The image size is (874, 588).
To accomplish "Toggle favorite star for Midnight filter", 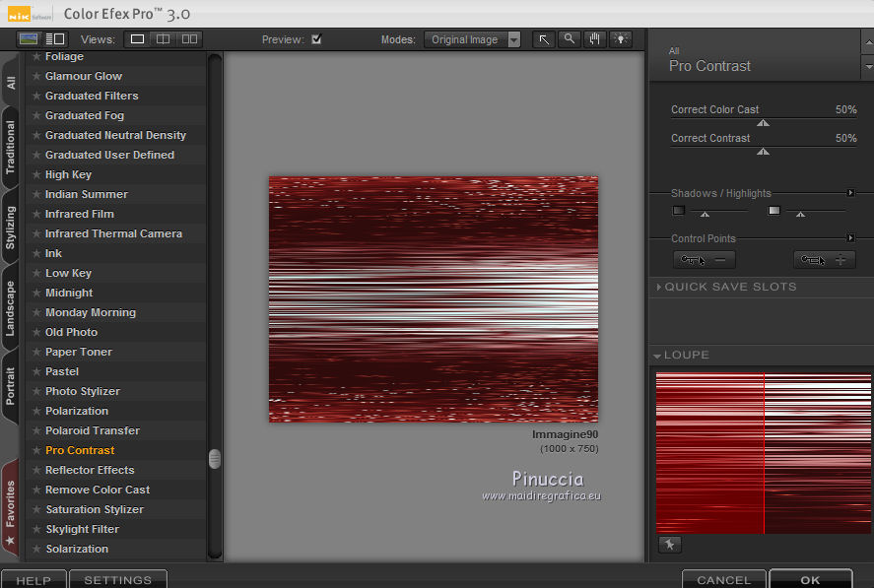I will 36,293.
